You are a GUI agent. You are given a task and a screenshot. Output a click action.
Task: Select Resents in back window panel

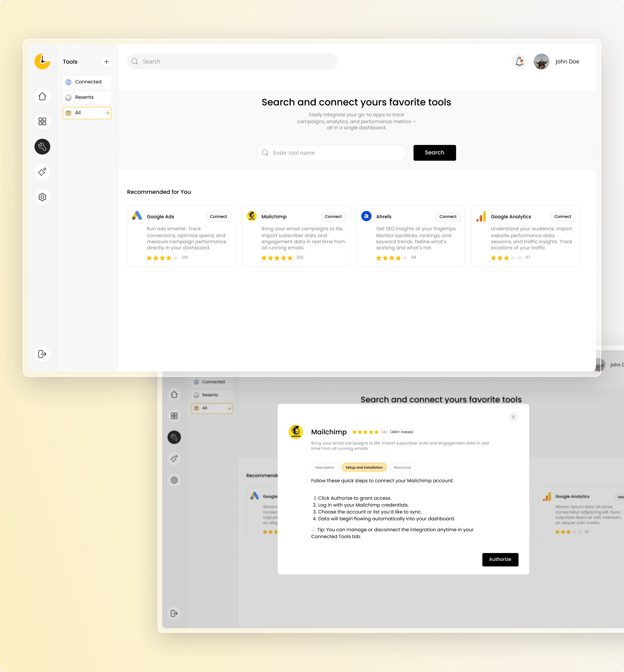click(x=212, y=395)
